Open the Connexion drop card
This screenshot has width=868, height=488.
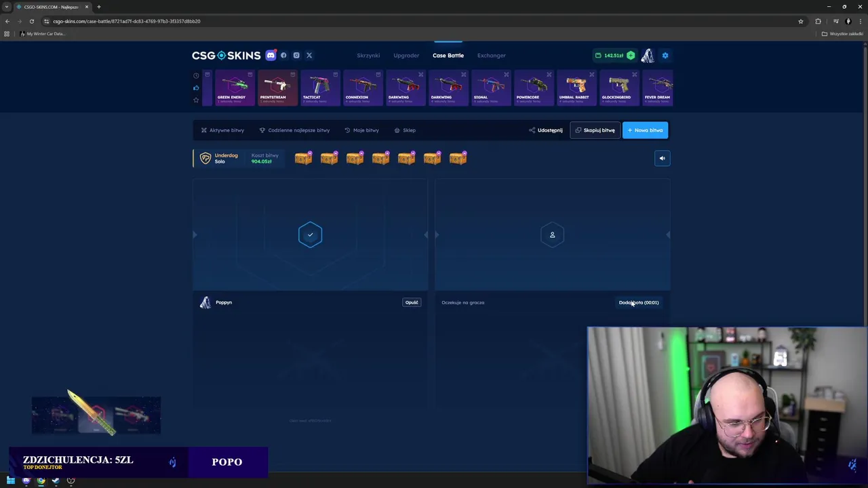coord(362,88)
